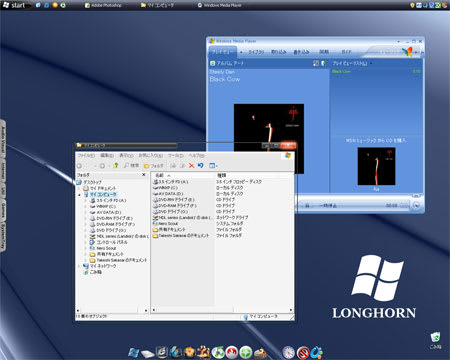The width and height of the screenshot is (450, 360).
Task: Switch to the 同期 tab in Media Player
Action: click(x=324, y=52)
